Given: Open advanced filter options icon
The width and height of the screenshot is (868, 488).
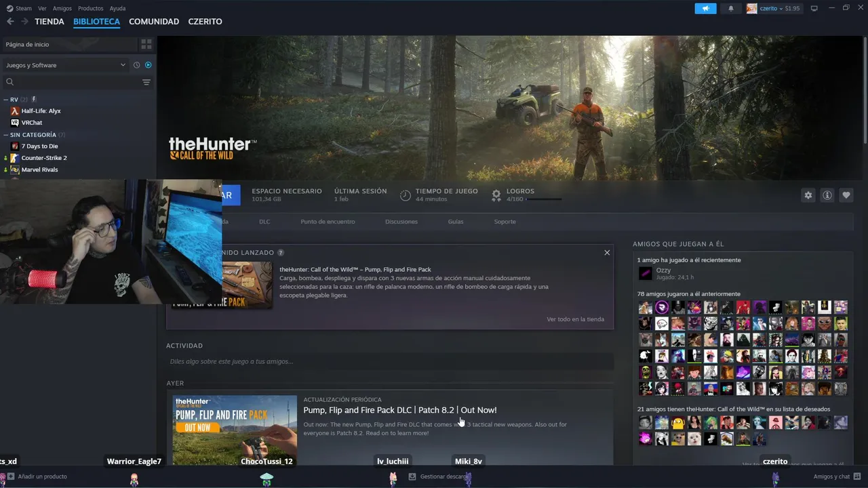Looking at the screenshot, I should tap(146, 82).
